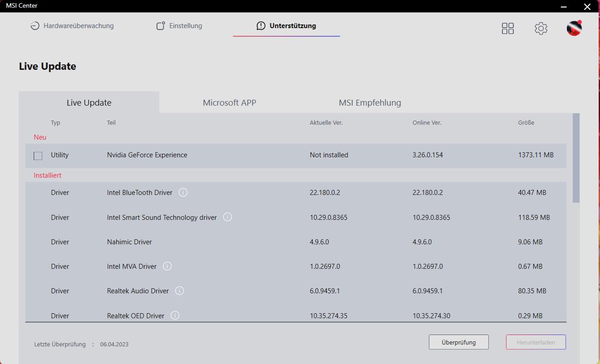Select the Live Update sub-tab
Image resolution: width=600 pixels, height=364 pixels.
click(89, 102)
